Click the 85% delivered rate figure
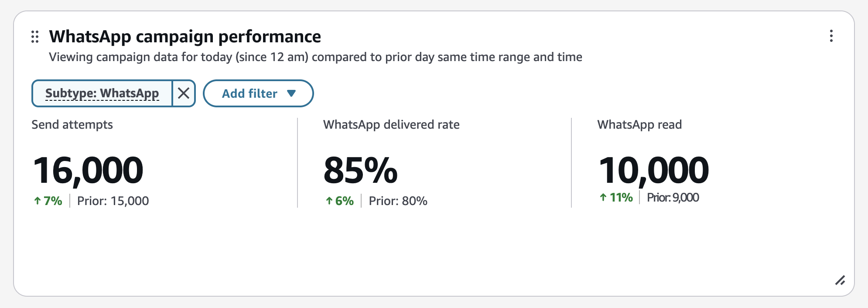Viewport: 868px width, 308px height. pos(360,170)
